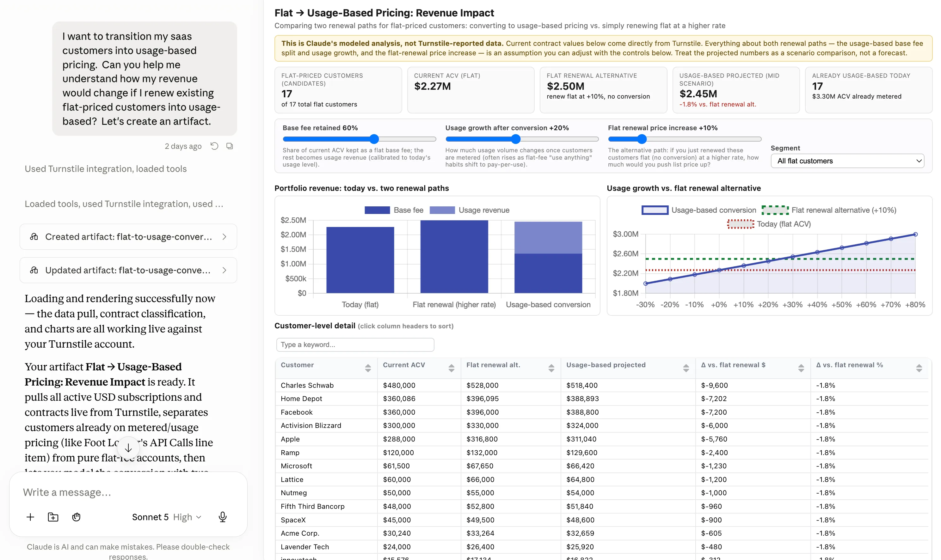The image size is (941, 560).
Task: Click the hand icon in the composer
Action: click(76, 517)
